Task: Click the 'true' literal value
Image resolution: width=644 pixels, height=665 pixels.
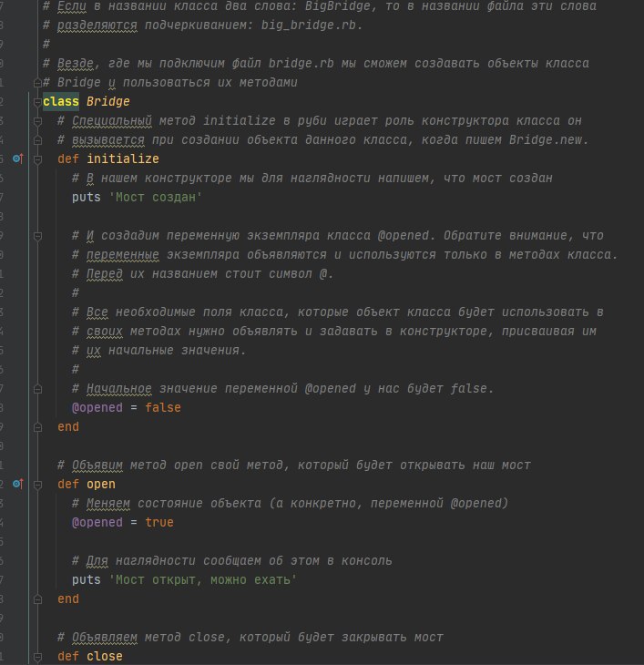Action: (x=159, y=523)
